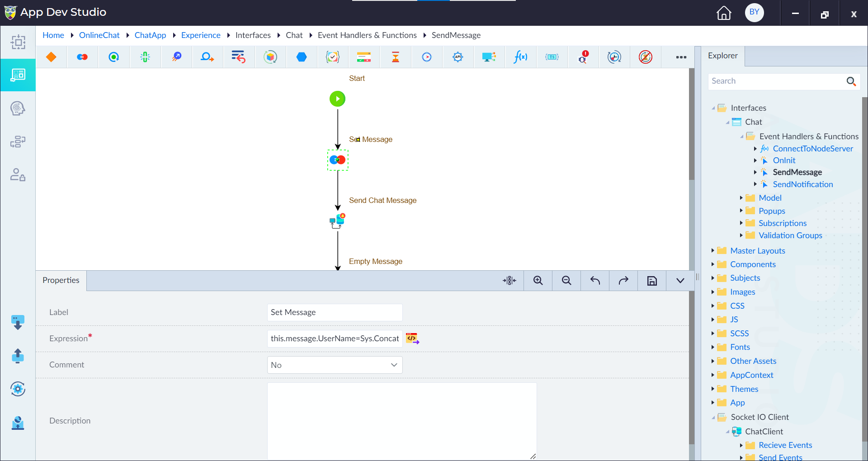The image size is (868, 461).
Task: Click the search magnifier in Explorer
Action: 851,81
